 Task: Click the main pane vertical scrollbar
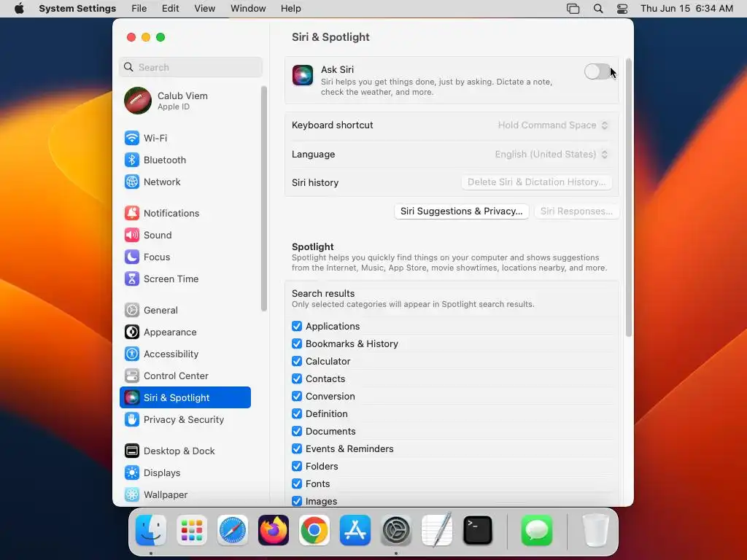tap(628, 198)
